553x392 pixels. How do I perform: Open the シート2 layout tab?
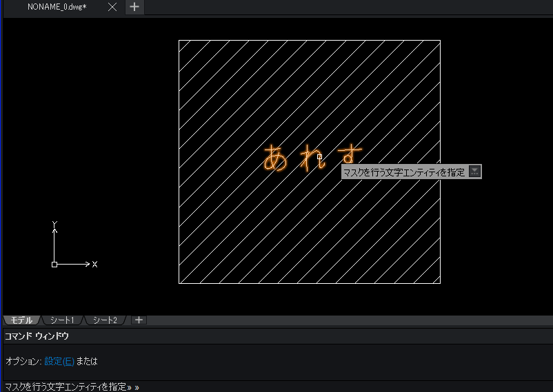pos(105,320)
